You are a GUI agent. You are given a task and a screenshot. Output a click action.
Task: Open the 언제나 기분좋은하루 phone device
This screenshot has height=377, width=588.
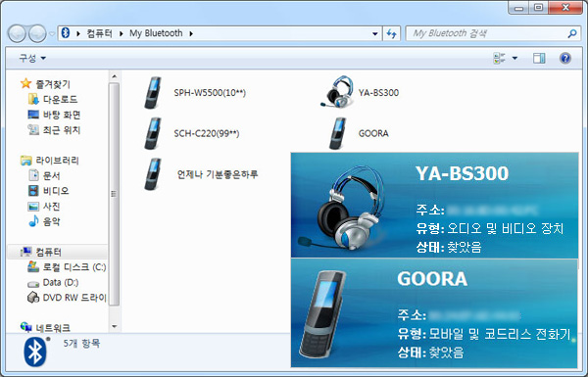(201, 174)
